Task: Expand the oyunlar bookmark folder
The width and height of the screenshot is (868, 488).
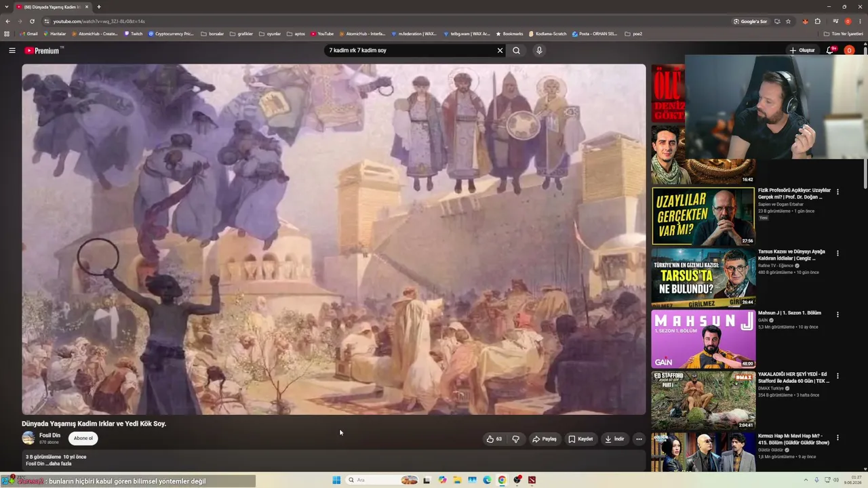Action: [x=270, y=34]
